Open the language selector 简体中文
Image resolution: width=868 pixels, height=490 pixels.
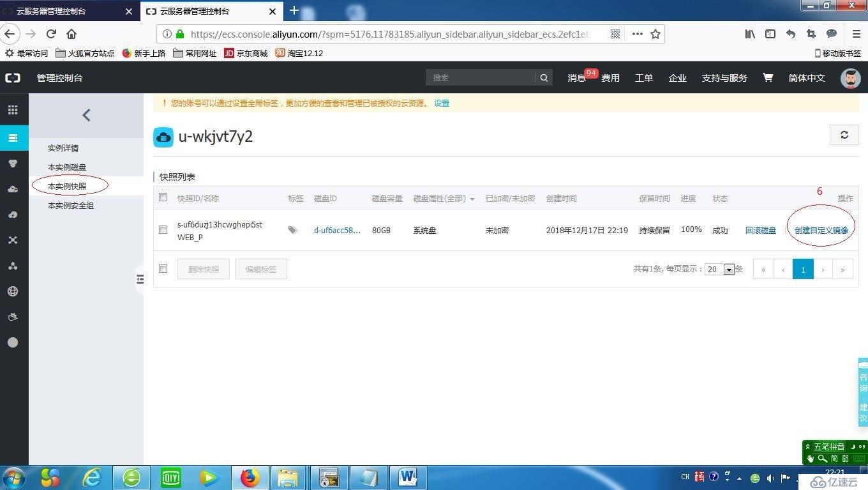click(x=807, y=78)
